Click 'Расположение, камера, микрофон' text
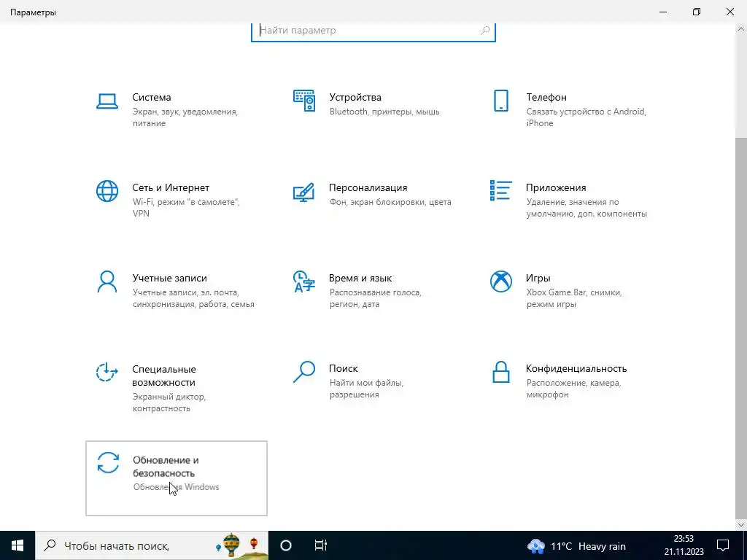 pos(573,389)
